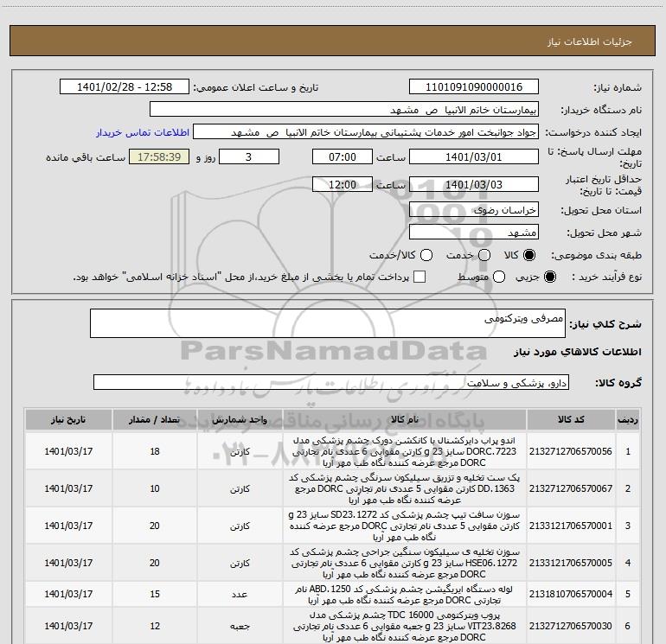Click the item name containing VIT23.8268
This screenshot has width=666, height=644.
(x=405, y=626)
